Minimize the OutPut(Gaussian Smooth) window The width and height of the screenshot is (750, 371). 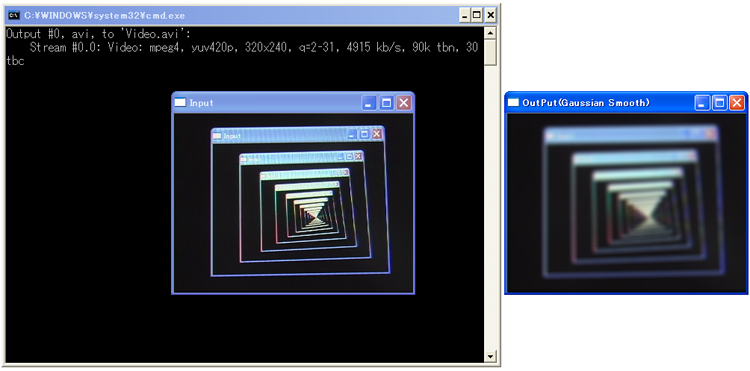(x=702, y=103)
